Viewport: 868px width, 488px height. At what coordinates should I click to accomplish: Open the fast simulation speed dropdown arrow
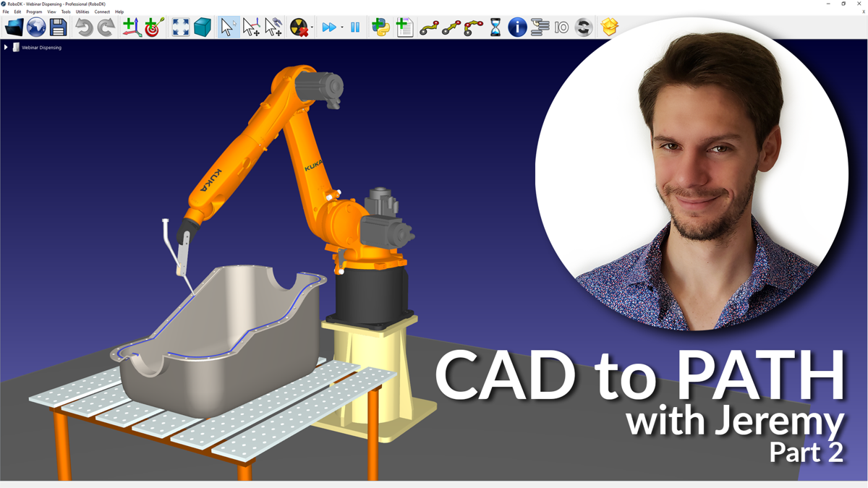[x=342, y=28]
